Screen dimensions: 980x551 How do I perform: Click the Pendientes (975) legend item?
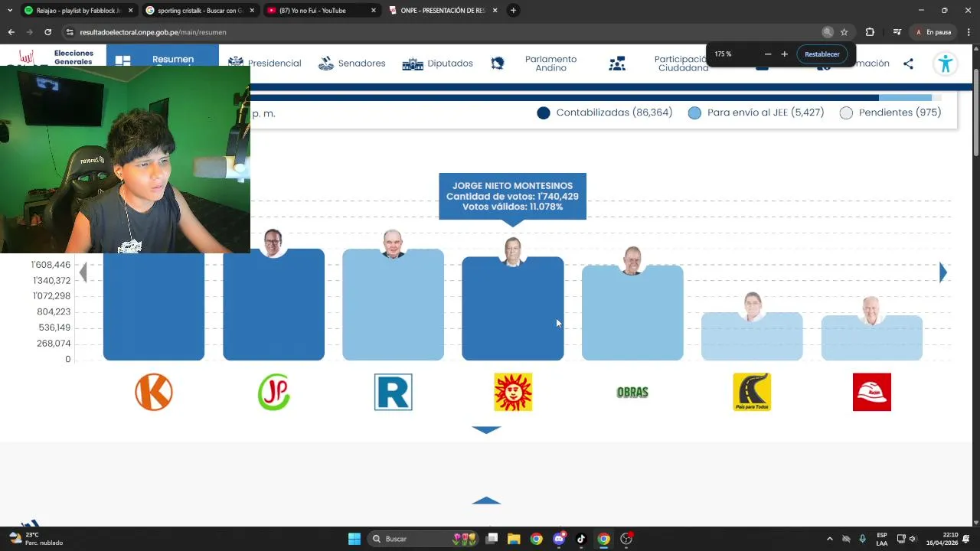890,112
